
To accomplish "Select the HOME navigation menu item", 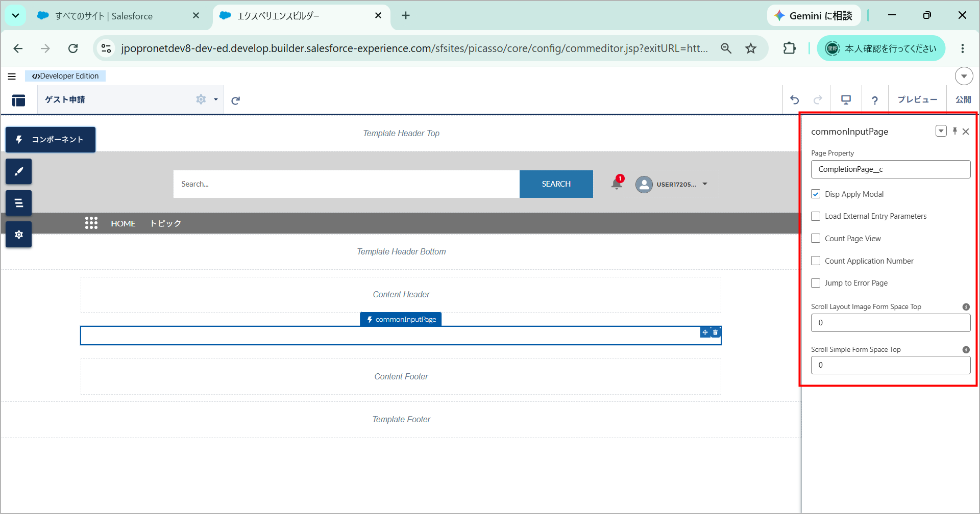I will [123, 223].
